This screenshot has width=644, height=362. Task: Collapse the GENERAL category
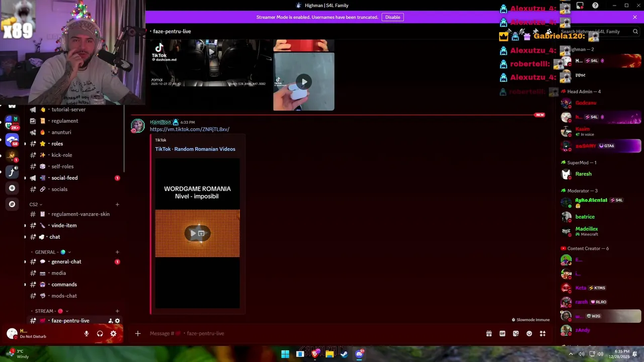point(50,252)
